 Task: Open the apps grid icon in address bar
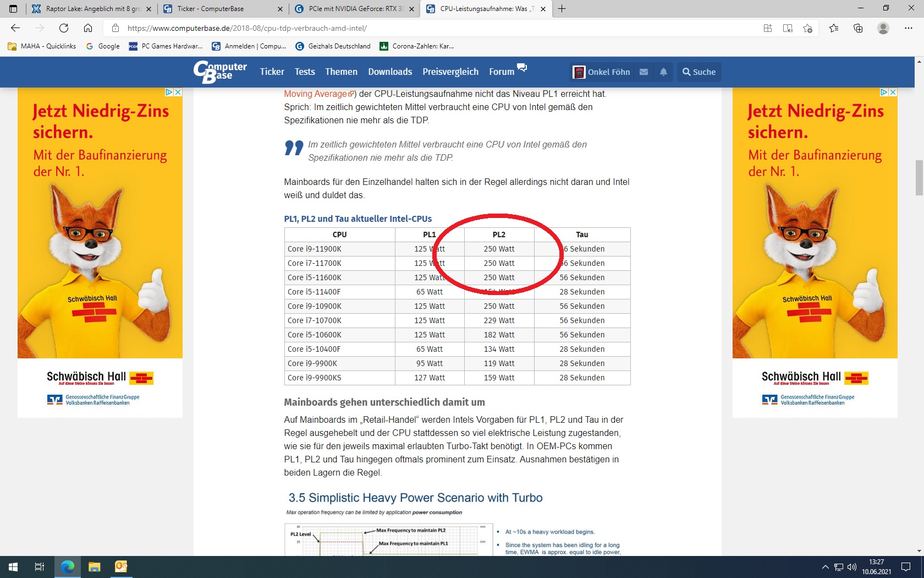tap(768, 28)
